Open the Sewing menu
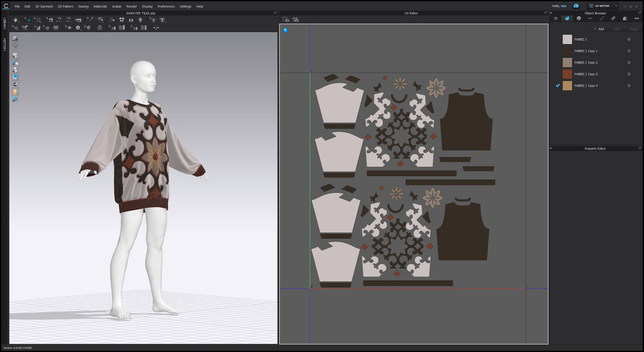 (83, 6)
